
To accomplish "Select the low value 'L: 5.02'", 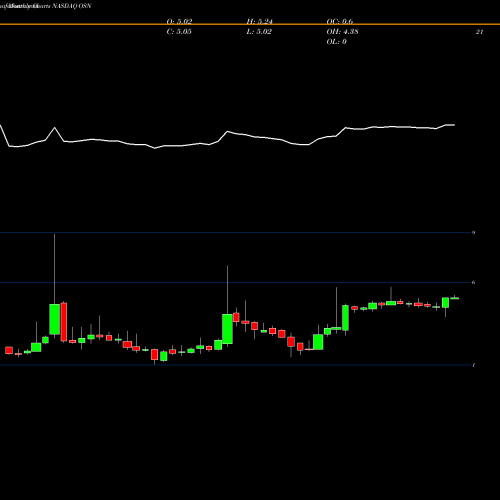I will coord(259,32).
